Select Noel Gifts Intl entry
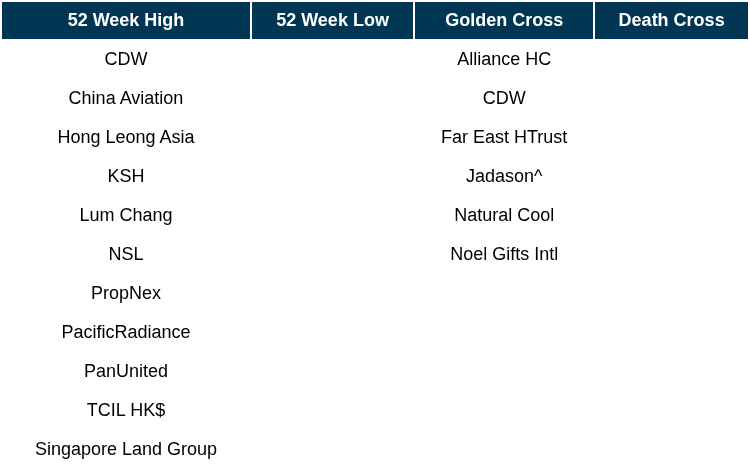 pos(504,254)
